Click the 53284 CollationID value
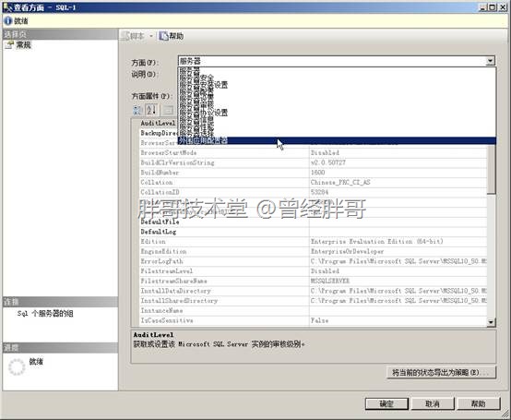The width and height of the screenshot is (511, 420). 319,192
